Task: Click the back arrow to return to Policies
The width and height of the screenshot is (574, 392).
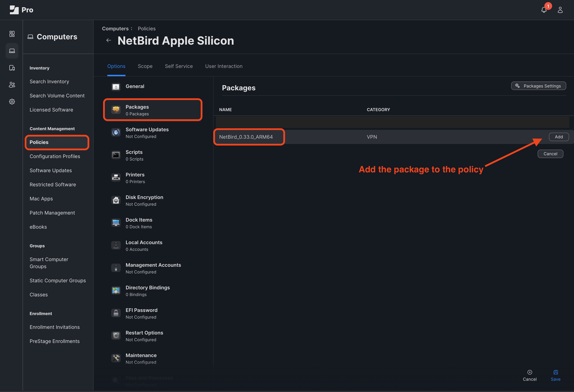Action: point(109,40)
